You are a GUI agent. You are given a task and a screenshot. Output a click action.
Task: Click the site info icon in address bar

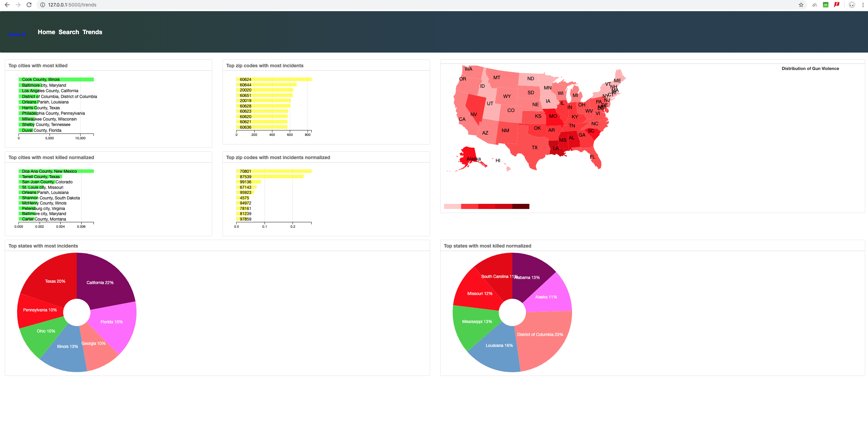43,5
